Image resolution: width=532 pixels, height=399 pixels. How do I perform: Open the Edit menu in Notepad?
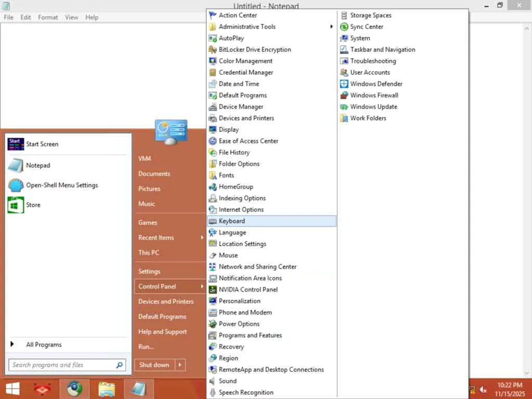pos(25,17)
